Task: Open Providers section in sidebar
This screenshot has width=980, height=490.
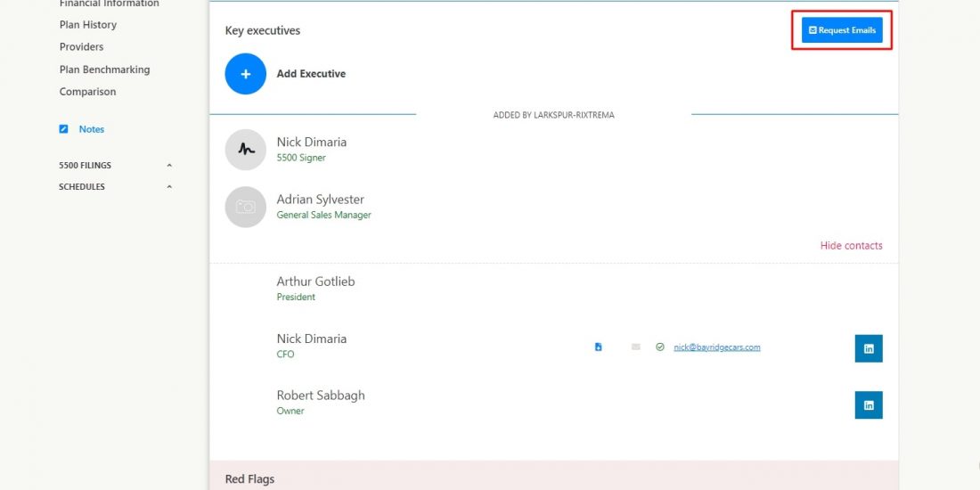Action: tap(82, 47)
